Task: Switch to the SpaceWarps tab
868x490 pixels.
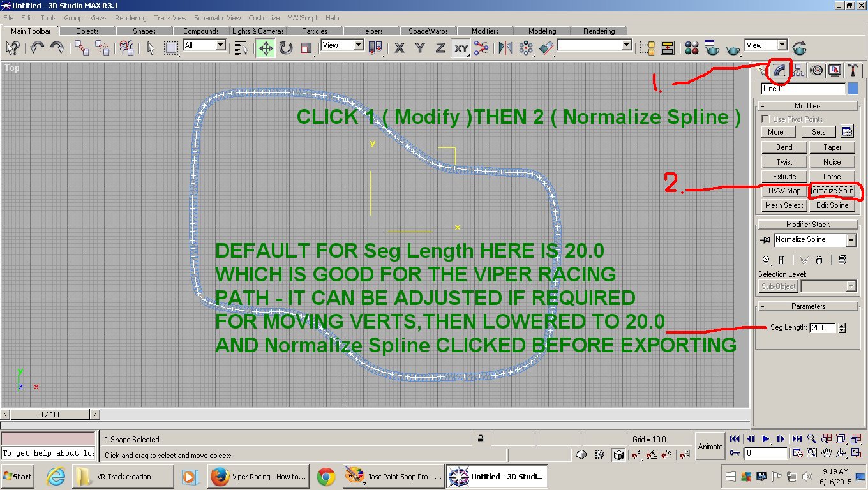Action: coord(428,31)
